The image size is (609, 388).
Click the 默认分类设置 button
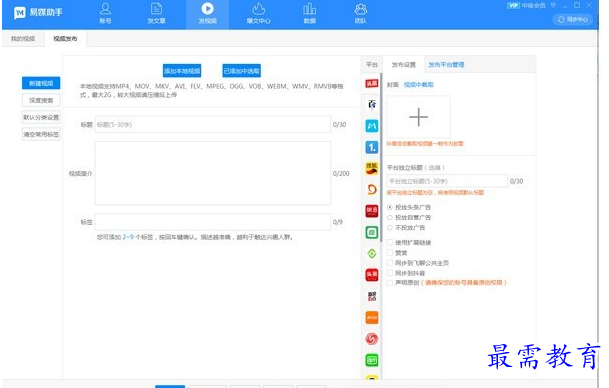point(41,117)
